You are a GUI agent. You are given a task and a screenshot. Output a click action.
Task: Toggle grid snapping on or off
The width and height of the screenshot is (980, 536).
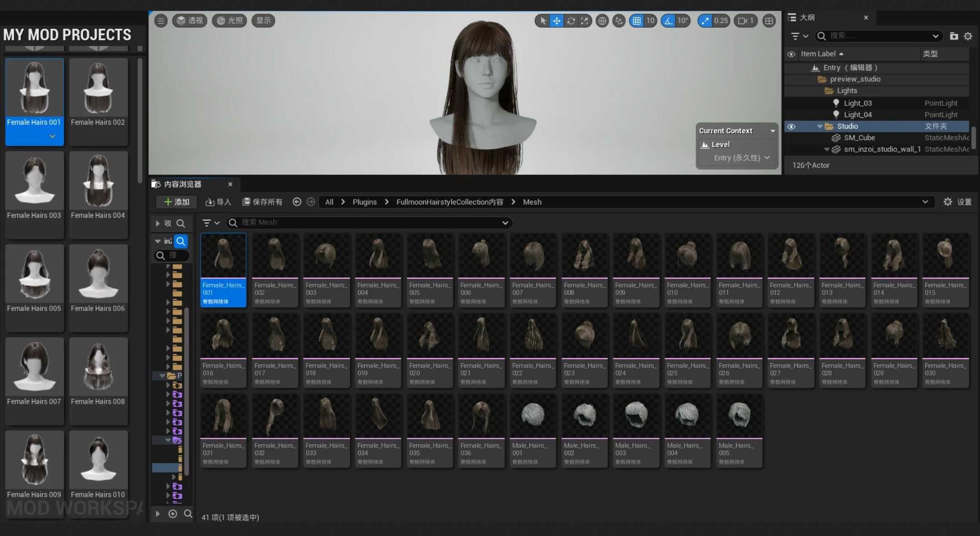(636, 21)
